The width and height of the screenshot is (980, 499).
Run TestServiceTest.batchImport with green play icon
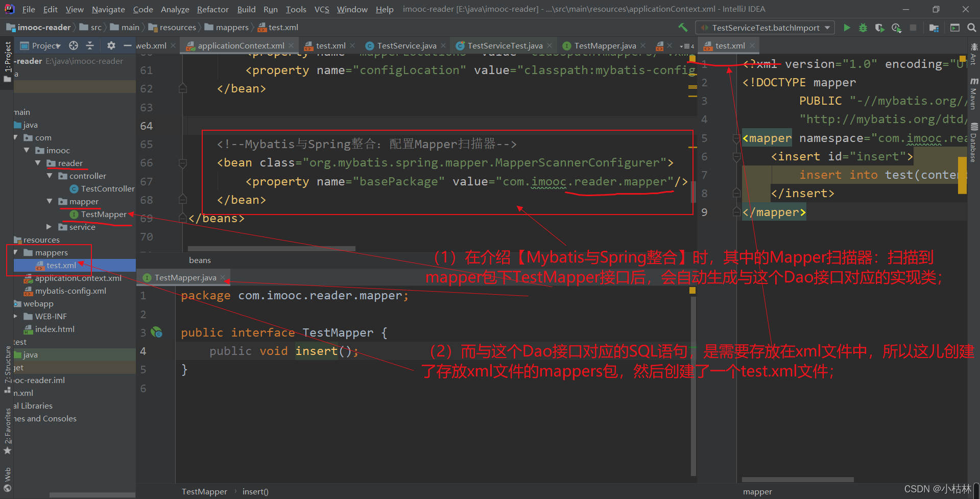pos(847,28)
